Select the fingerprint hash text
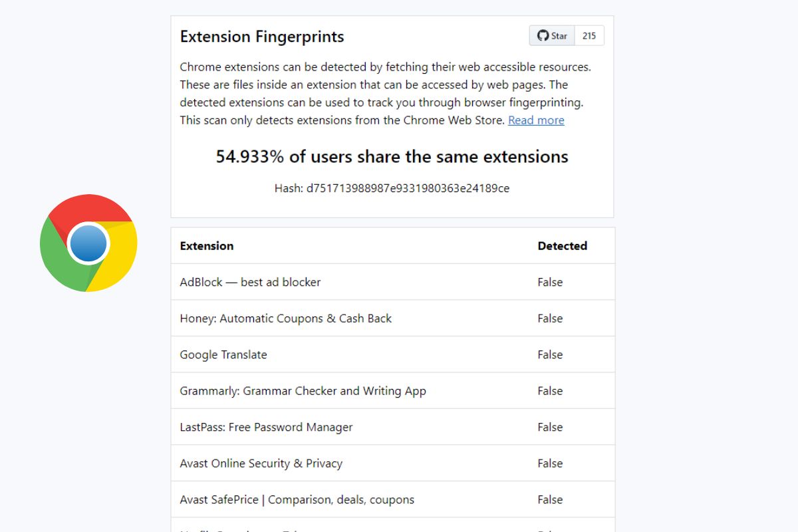Viewport: 798px width, 532px height. 392,188
